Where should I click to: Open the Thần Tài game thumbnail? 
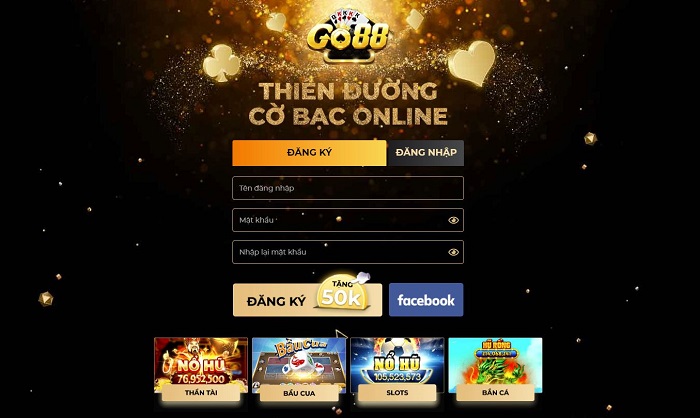click(x=201, y=365)
